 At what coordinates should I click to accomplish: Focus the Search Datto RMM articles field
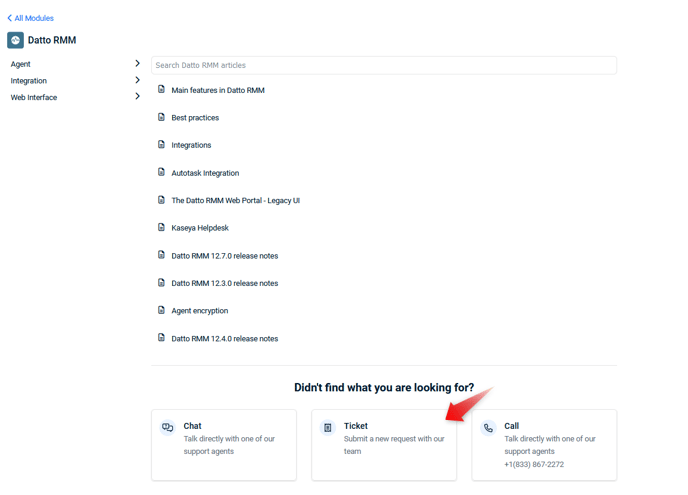tap(384, 65)
